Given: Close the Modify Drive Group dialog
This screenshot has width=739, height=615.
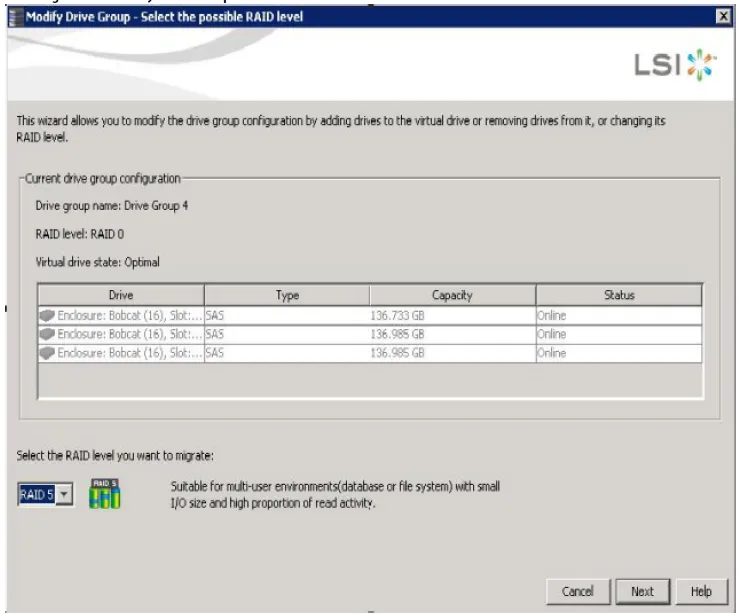Looking at the screenshot, I should click(724, 17).
